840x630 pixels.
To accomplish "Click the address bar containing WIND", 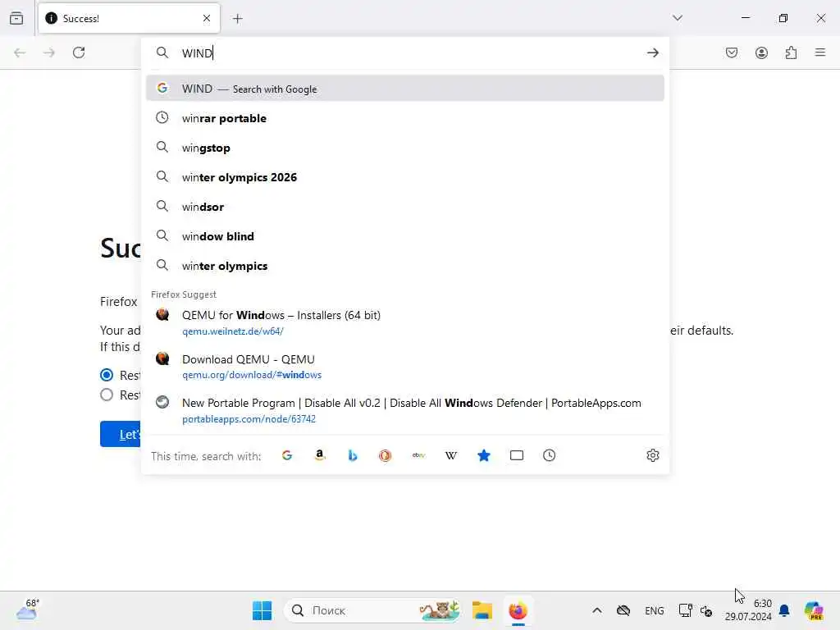I will pos(407,53).
